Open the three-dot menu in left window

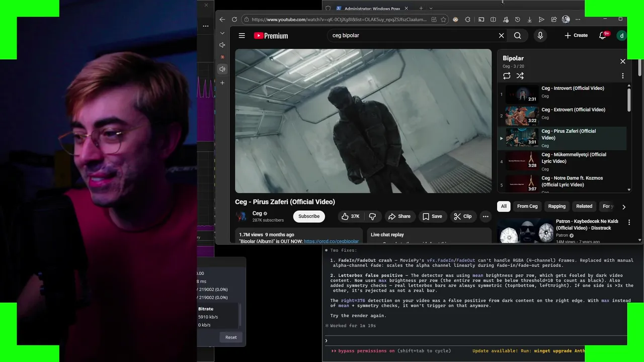[205, 26]
